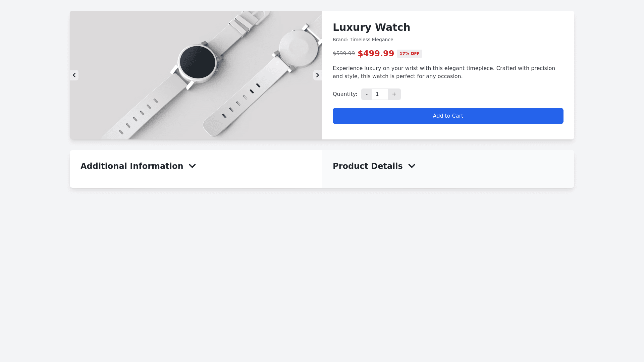Click the Additional Information heading
This screenshot has width=644, height=362.
click(132, 166)
